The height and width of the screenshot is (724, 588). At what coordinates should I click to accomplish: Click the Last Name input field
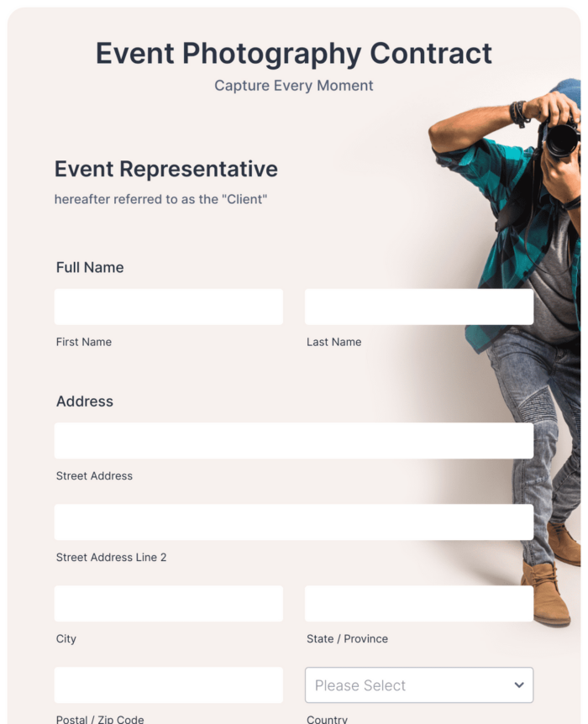[419, 307]
